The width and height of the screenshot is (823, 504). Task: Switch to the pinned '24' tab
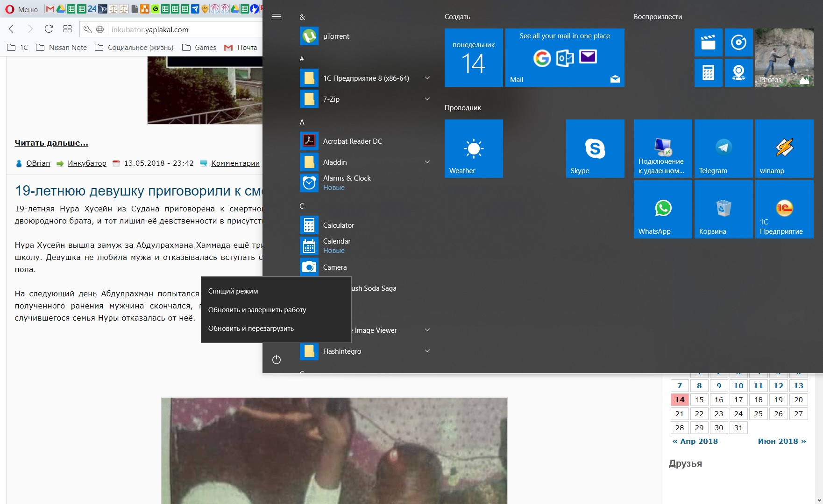[92, 9]
